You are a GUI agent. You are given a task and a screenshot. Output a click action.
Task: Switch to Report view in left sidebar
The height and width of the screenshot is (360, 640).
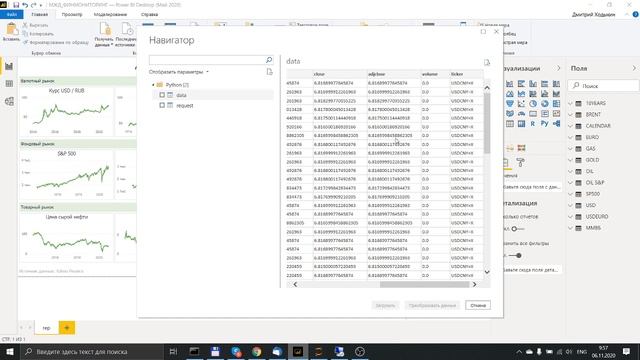(9, 66)
